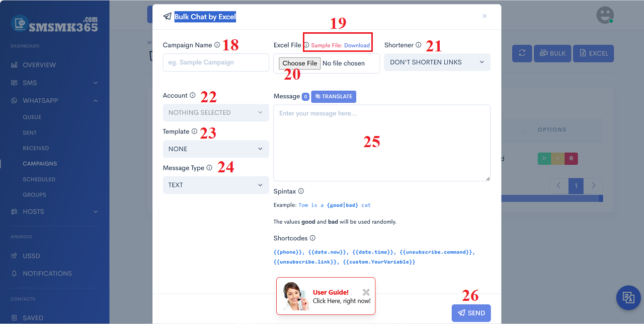The image size is (644, 324).
Task: Open Campaigns under WhatsApp
Action: pyautogui.click(x=40, y=164)
